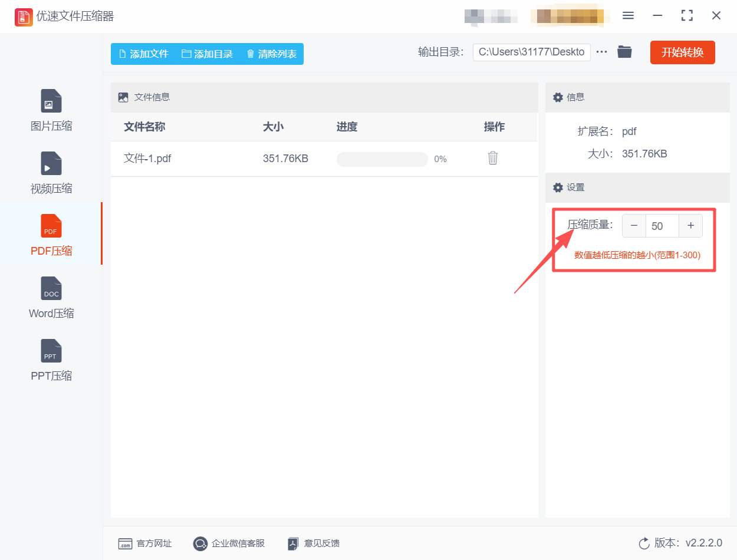The height and width of the screenshot is (560, 737).
Task: Delete 文件-1.pdf using the trash icon
Action: tap(493, 158)
